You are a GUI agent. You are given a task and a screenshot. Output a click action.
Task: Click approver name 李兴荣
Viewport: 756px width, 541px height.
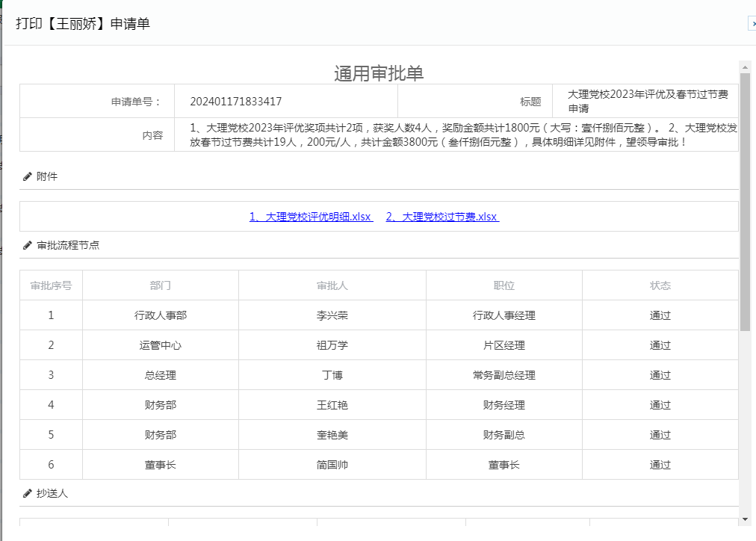pyautogui.click(x=332, y=315)
